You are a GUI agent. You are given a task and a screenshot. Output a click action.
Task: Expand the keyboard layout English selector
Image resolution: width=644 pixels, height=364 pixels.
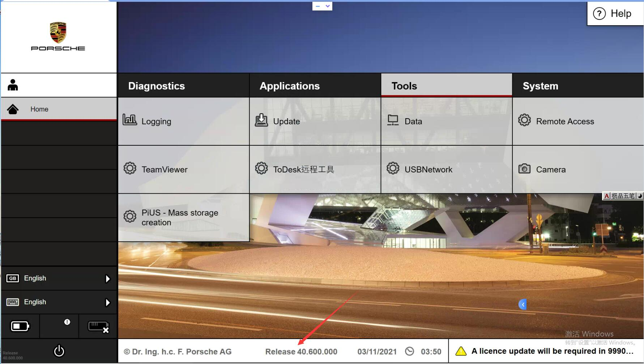tap(107, 303)
